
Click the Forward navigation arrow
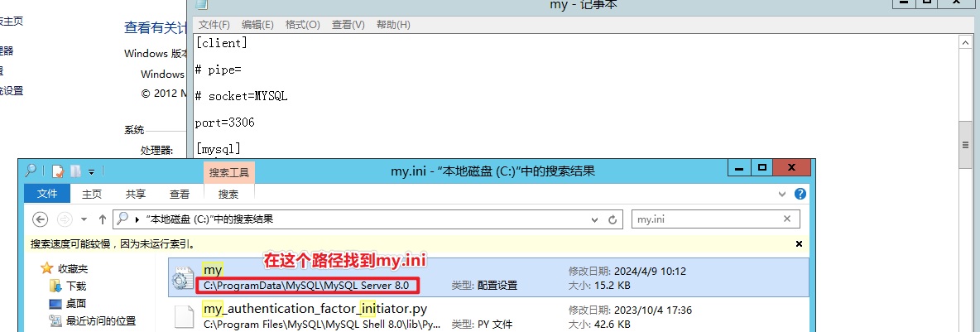coord(64,219)
